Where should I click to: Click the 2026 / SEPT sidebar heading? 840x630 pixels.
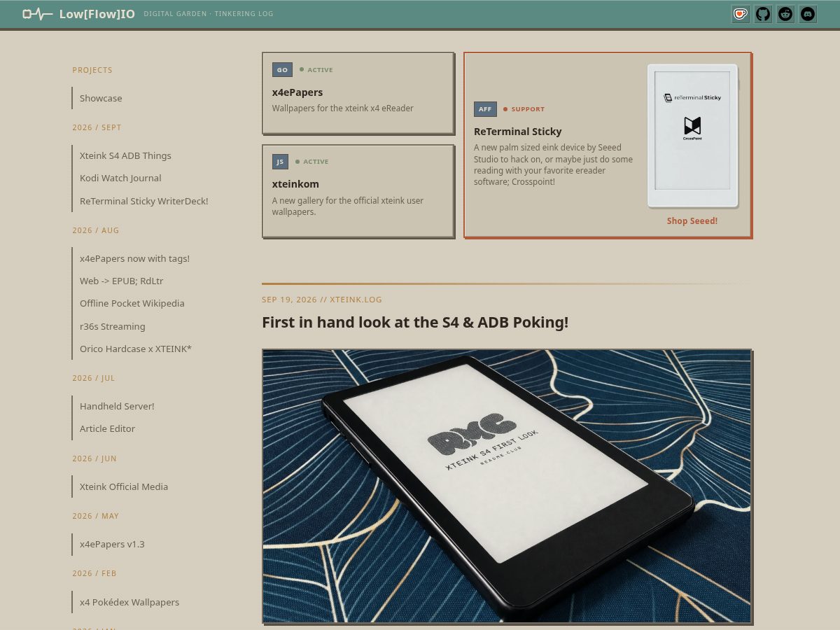click(x=97, y=127)
